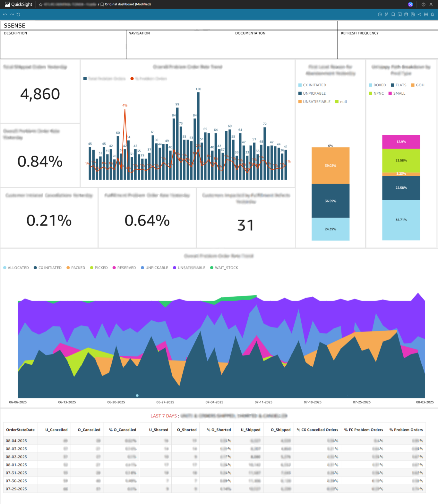Click the share icon in the toolbar

point(419,14)
